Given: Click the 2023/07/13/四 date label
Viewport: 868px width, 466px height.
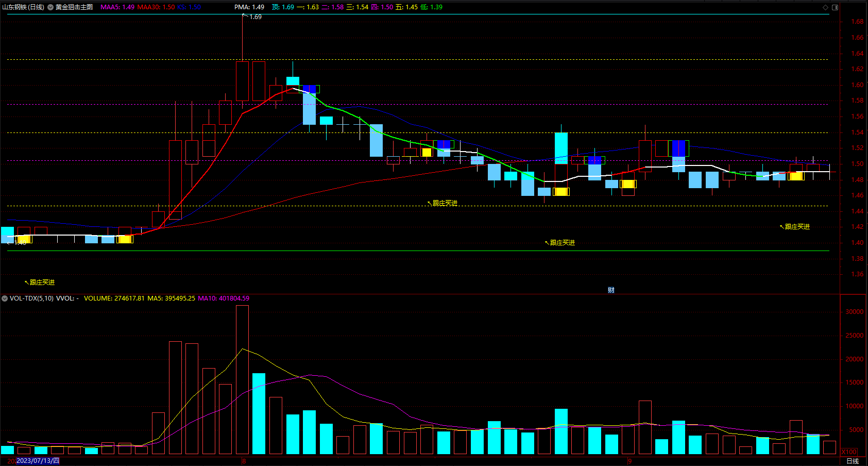Looking at the screenshot, I should [38, 461].
